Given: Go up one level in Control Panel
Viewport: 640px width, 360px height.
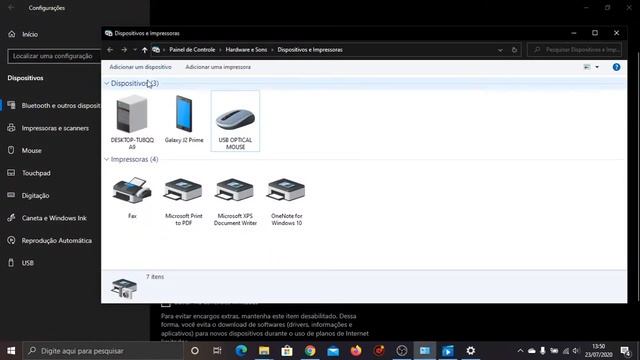Looking at the screenshot, I should click(x=144, y=50).
